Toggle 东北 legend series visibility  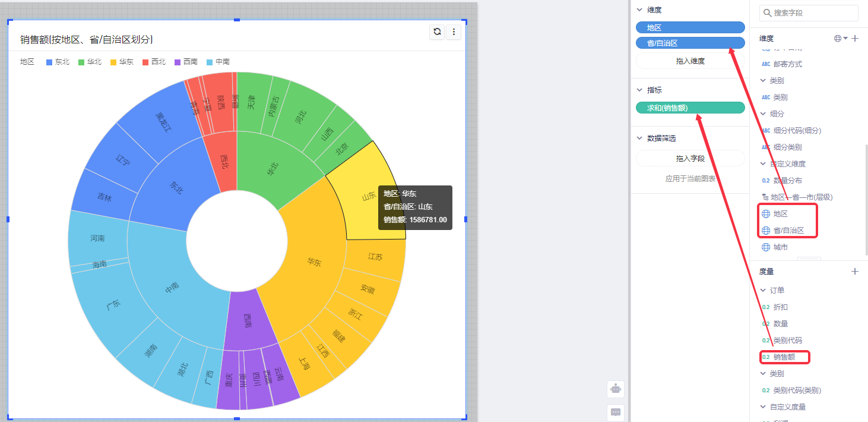point(58,62)
